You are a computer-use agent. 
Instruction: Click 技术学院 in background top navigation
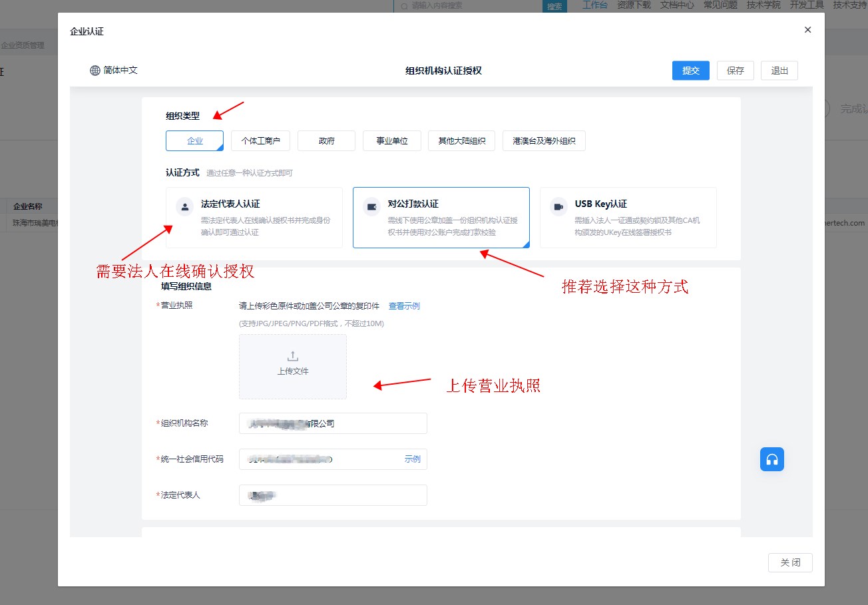click(763, 5)
